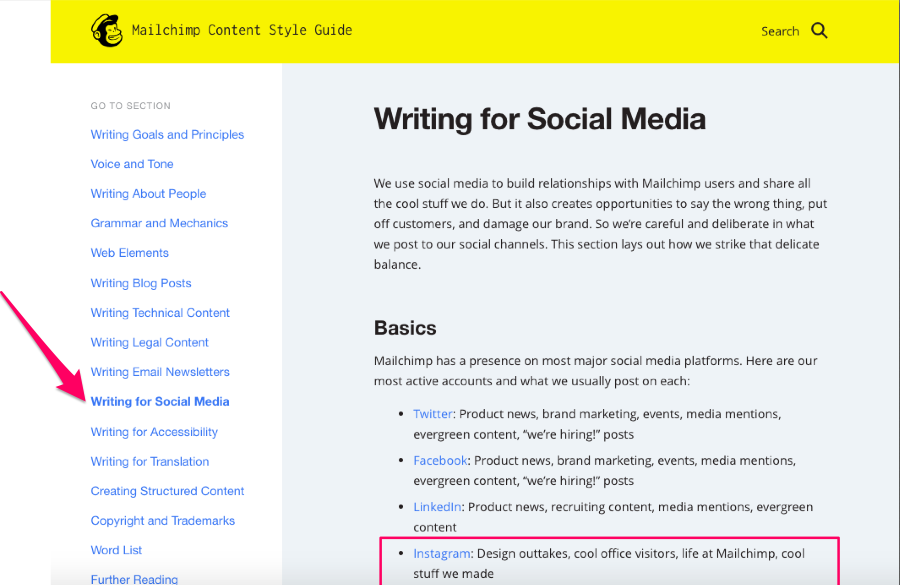
Task: Open Writing for Accessibility section
Action: pos(154,432)
